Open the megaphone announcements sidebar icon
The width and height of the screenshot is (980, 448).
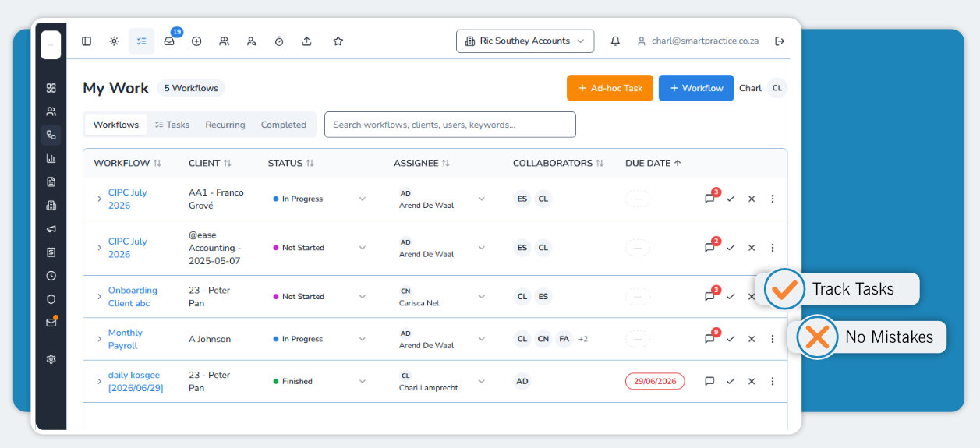point(51,229)
